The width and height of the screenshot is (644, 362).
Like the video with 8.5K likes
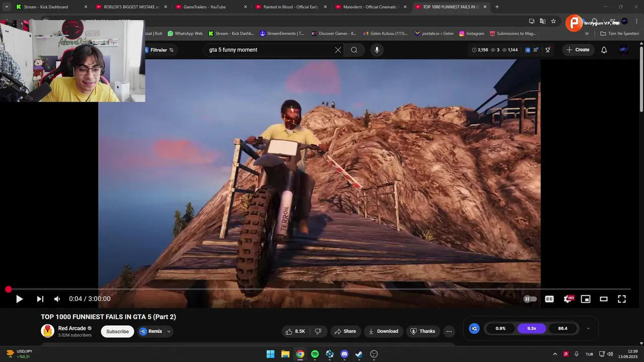click(x=295, y=331)
